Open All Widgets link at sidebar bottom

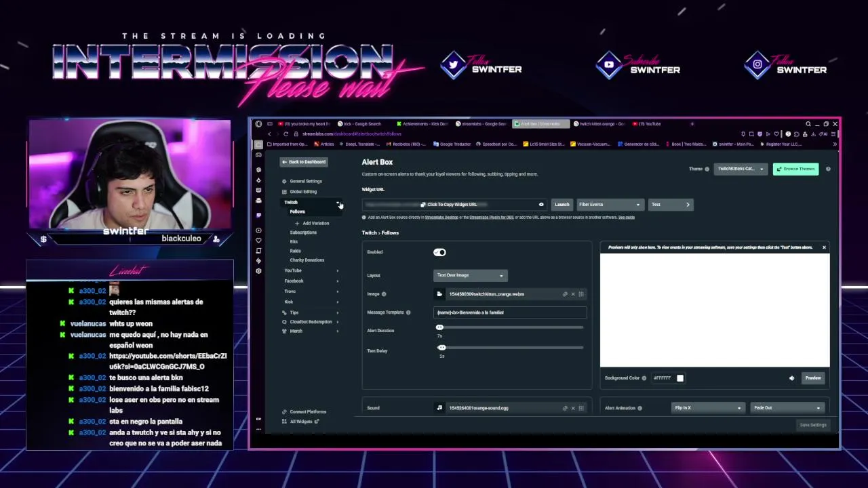click(x=301, y=422)
